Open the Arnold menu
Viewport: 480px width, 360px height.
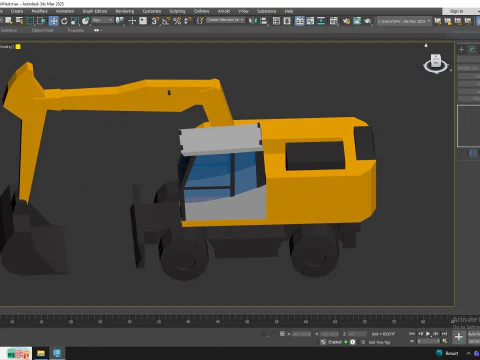pos(224,11)
